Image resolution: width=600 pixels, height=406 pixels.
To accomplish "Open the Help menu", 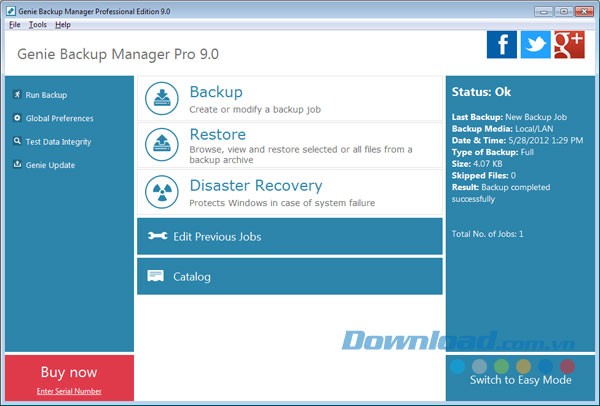I will point(63,25).
